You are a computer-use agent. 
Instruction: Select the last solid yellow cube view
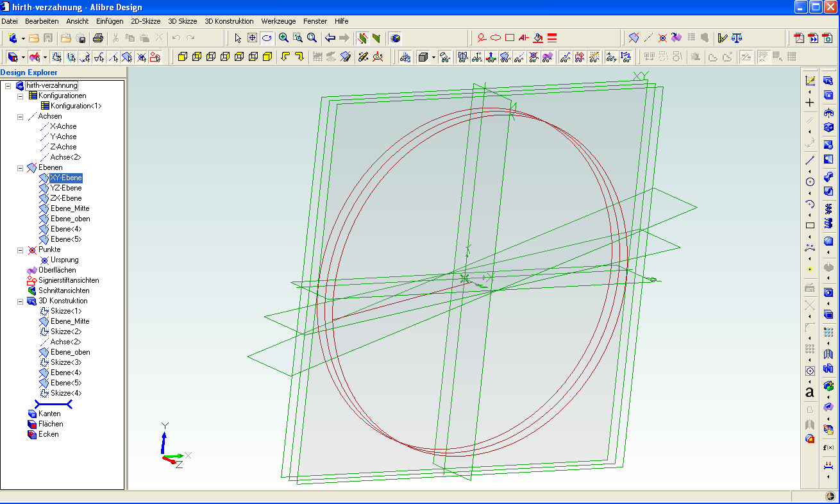267,57
